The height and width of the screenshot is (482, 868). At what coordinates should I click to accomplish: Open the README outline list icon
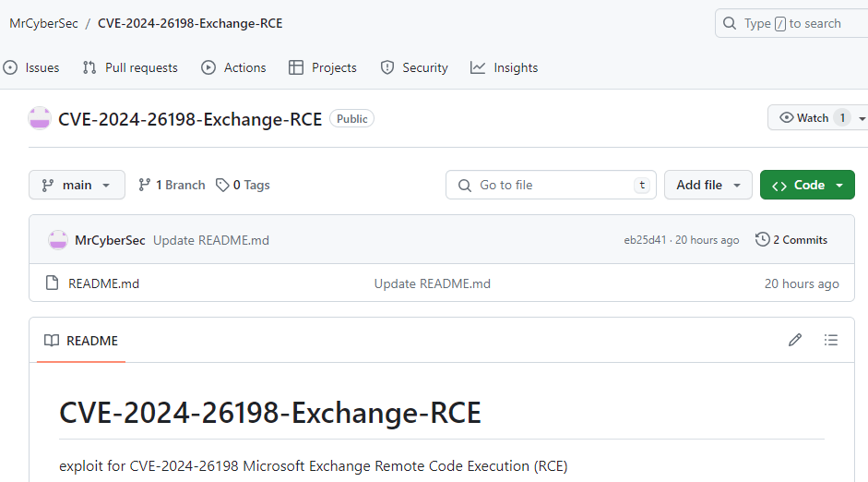[831, 340]
